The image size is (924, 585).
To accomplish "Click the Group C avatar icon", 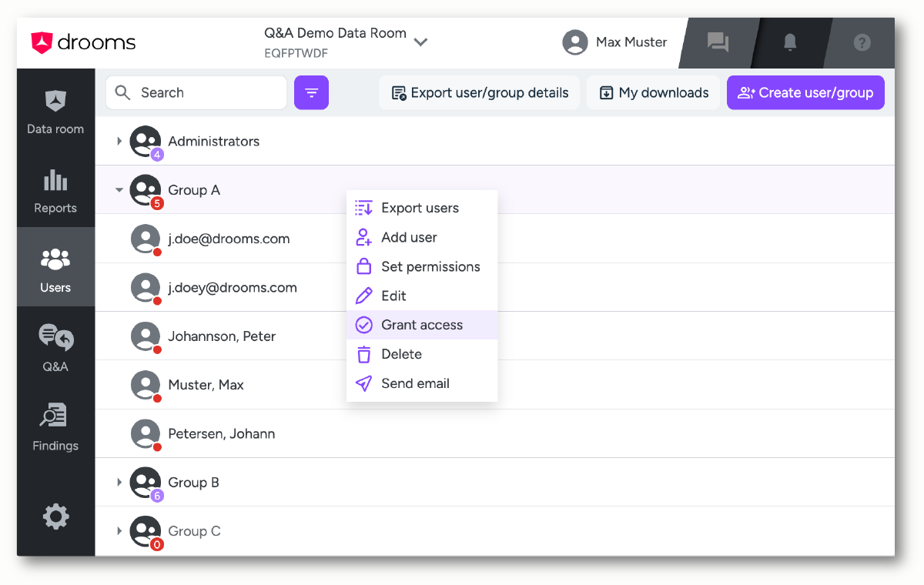I will [x=146, y=531].
